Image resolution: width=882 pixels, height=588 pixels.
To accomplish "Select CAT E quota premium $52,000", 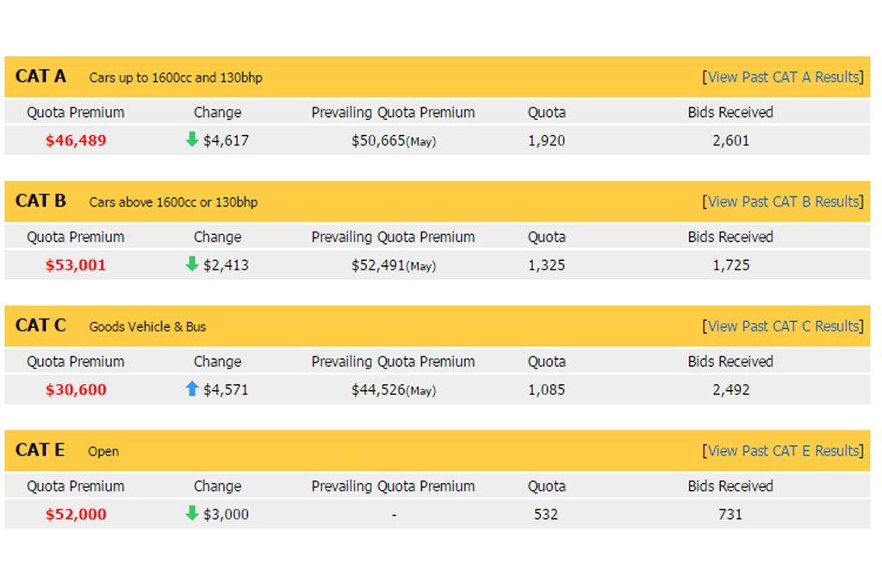I will click(76, 515).
